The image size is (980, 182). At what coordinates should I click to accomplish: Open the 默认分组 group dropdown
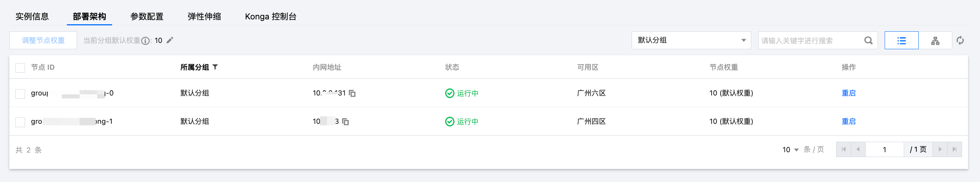point(691,40)
